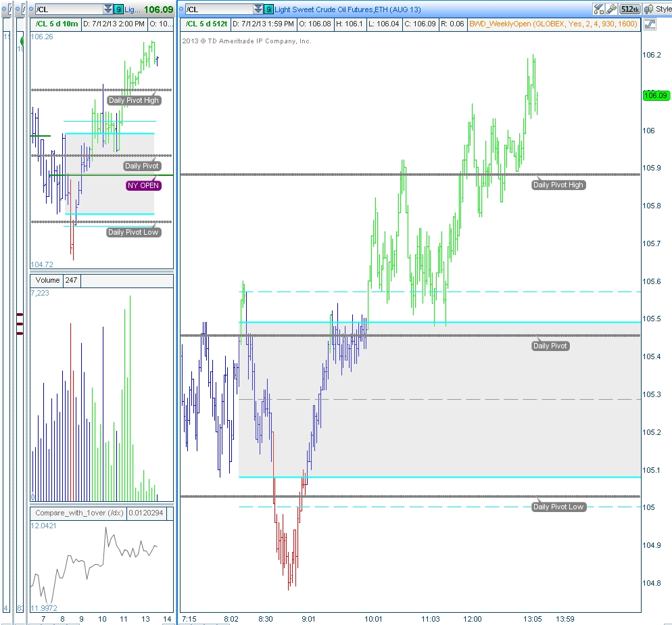
Task: Click 10m chart date D: 7/12/13 2:00 PM
Action: tap(114, 24)
